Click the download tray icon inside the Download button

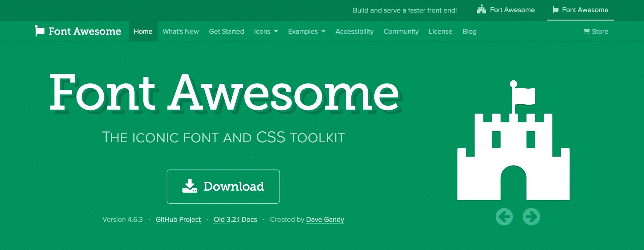click(190, 186)
